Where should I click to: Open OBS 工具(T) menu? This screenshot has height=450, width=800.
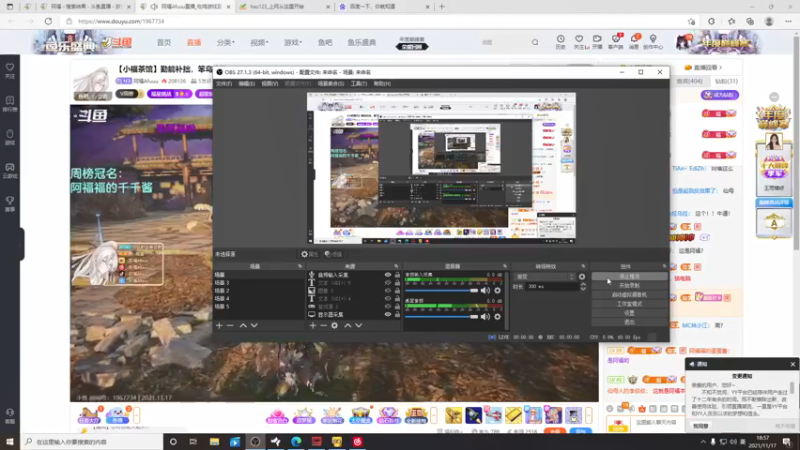pyautogui.click(x=359, y=84)
